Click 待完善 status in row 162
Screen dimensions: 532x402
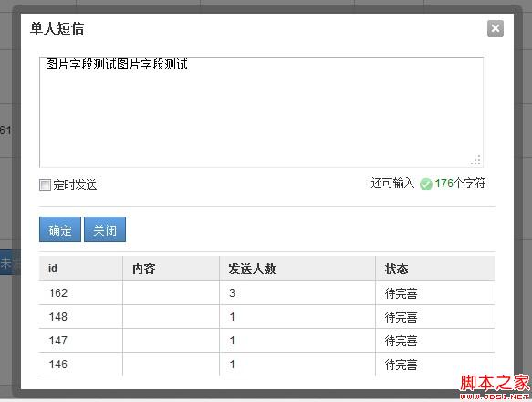tap(401, 293)
